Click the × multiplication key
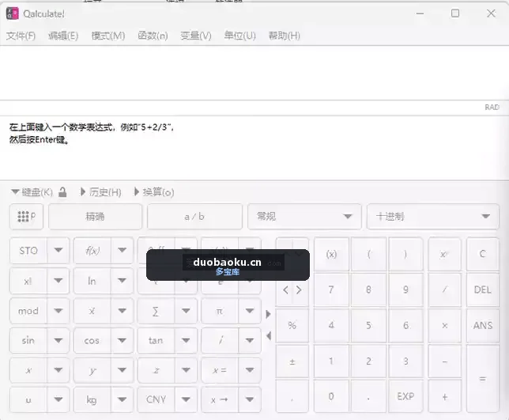The width and height of the screenshot is (509, 420). [444, 325]
